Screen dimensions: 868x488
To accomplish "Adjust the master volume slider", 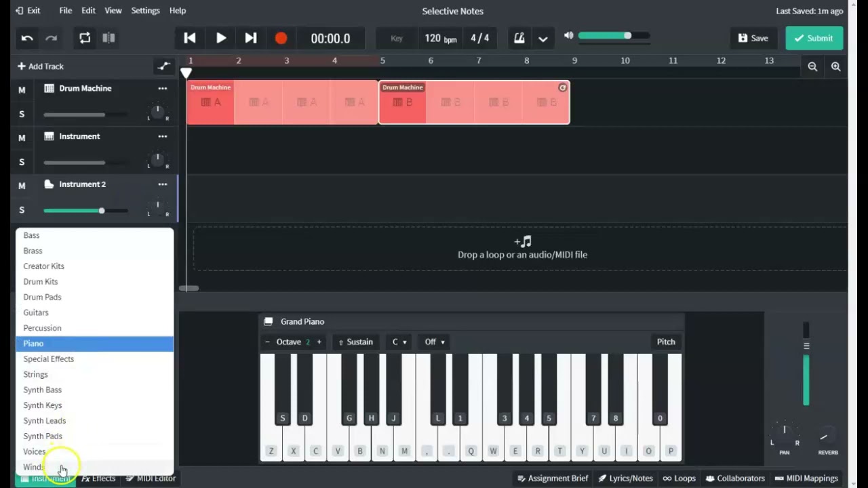I will pyautogui.click(x=615, y=36).
